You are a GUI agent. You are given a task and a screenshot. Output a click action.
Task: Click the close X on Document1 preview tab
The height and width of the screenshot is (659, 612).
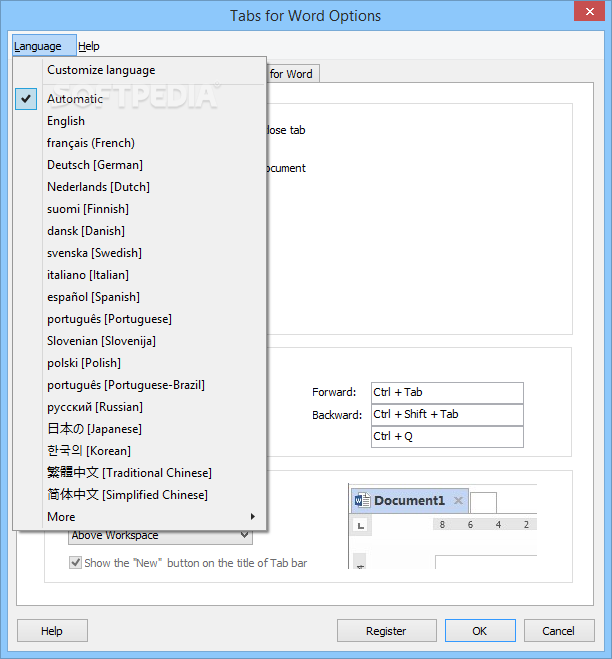tap(458, 501)
